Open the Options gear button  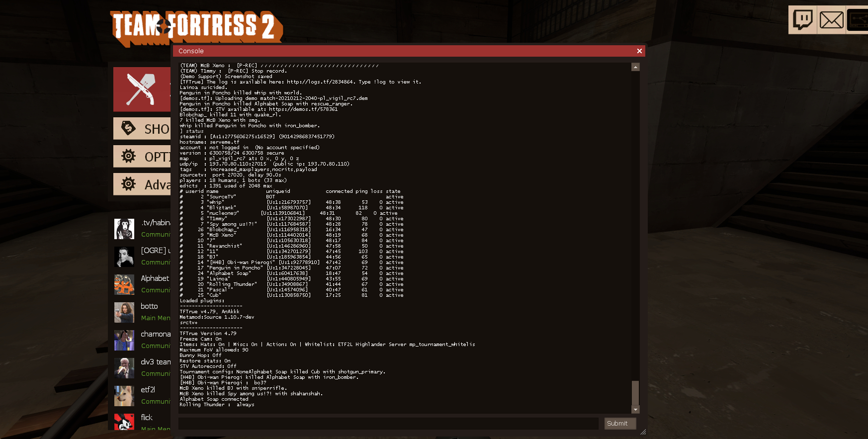[142, 157]
